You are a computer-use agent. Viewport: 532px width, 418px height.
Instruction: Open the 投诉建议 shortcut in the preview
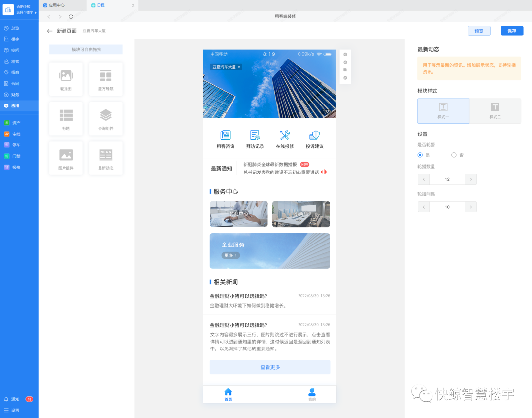314,139
